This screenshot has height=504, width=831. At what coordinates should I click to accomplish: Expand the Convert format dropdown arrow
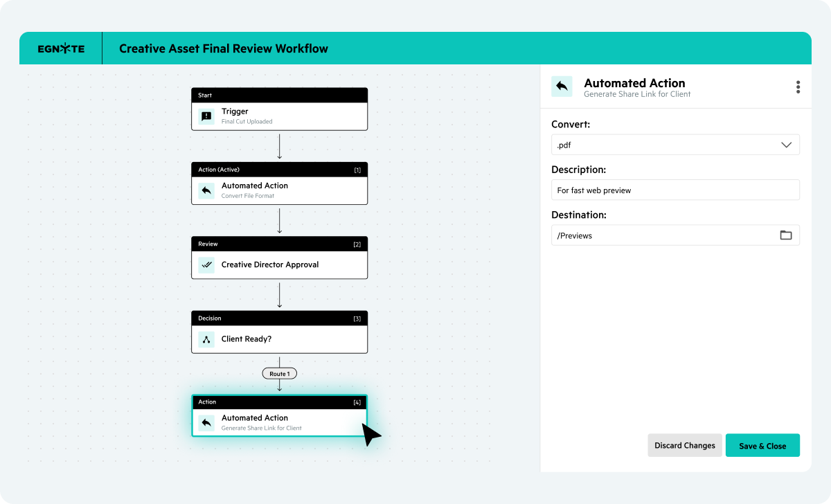786,145
